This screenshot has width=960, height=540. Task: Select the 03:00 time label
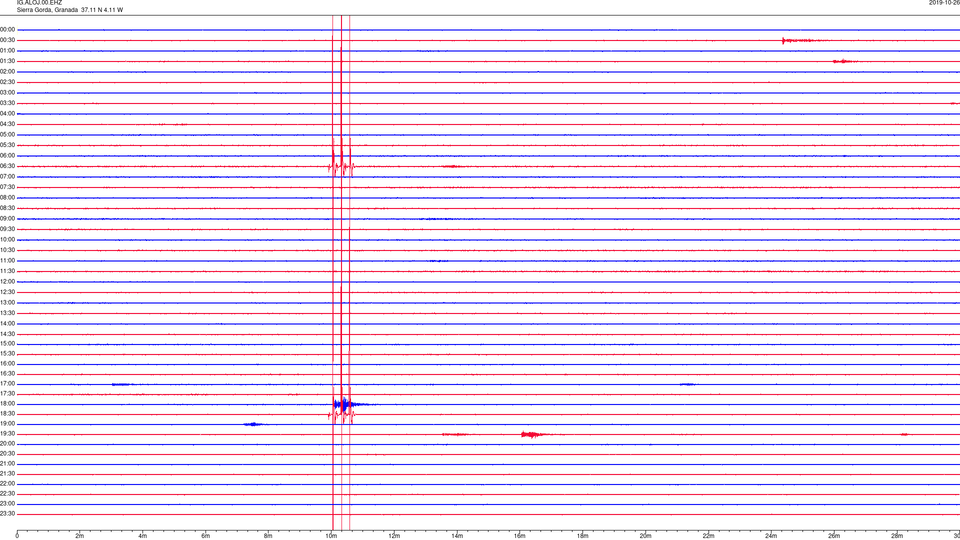tap(7, 92)
